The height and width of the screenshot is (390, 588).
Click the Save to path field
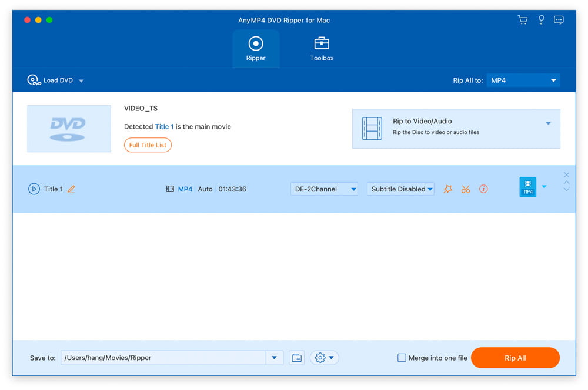[x=163, y=358]
